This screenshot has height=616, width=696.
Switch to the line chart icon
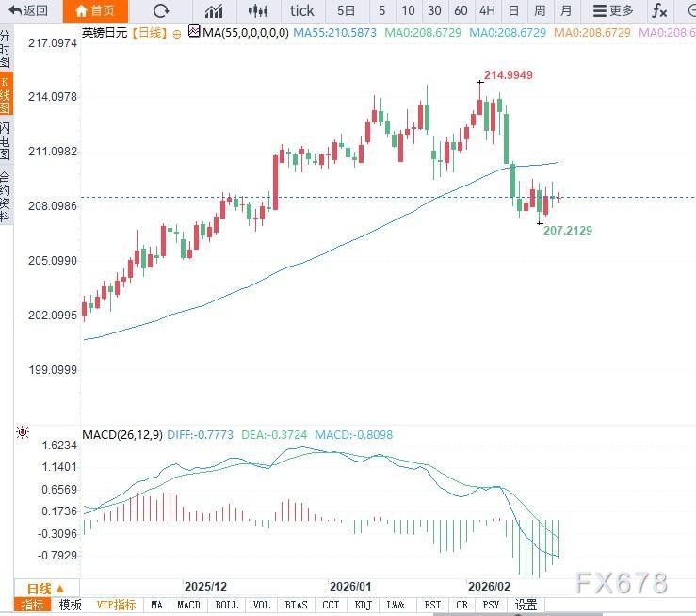click(215, 11)
